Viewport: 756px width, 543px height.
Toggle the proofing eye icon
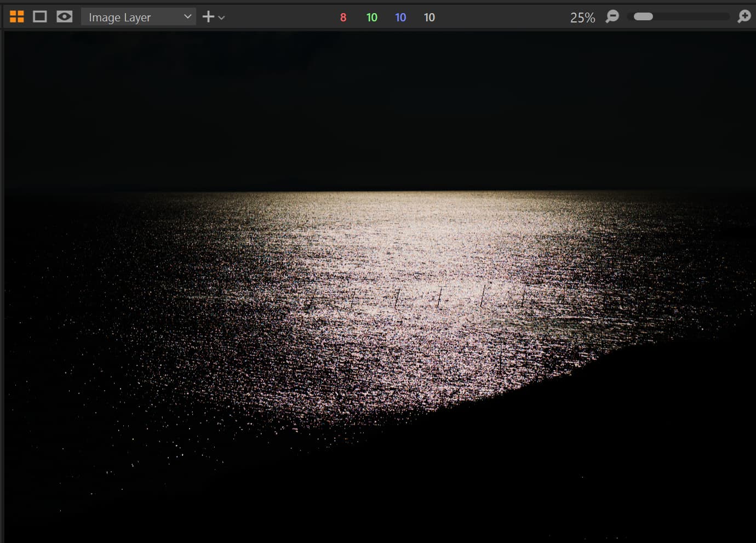64,17
